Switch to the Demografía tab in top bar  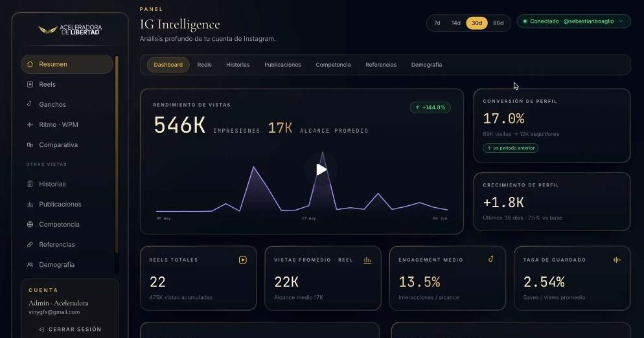(x=426, y=65)
